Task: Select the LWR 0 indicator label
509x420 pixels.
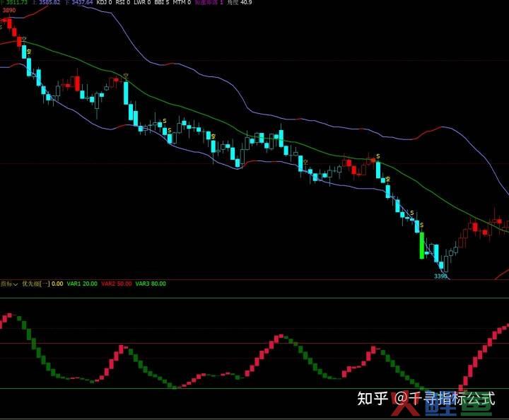Action: pyautogui.click(x=142, y=2)
